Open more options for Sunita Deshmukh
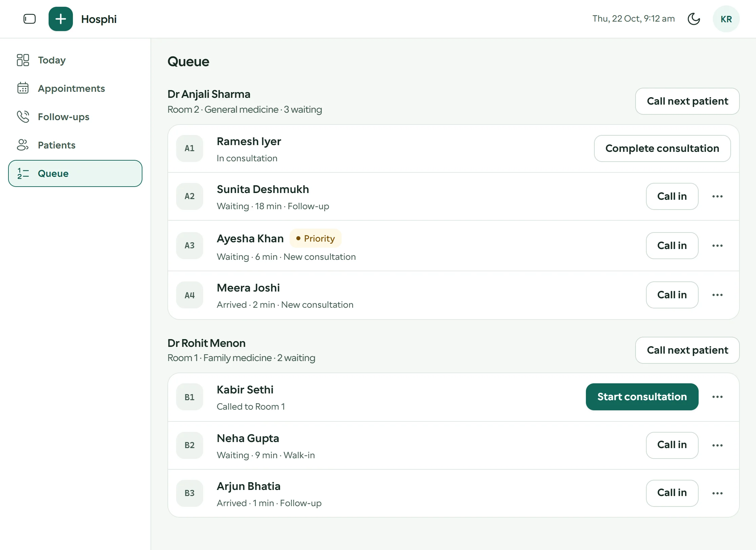Image resolution: width=756 pixels, height=550 pixels. pyautogui.click(x=718, y=196)
